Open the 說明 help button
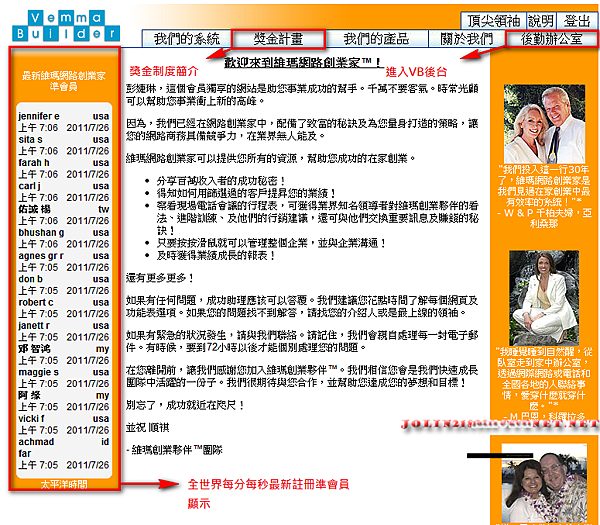This screenshot has width=600, height=525. click(541, 21)
